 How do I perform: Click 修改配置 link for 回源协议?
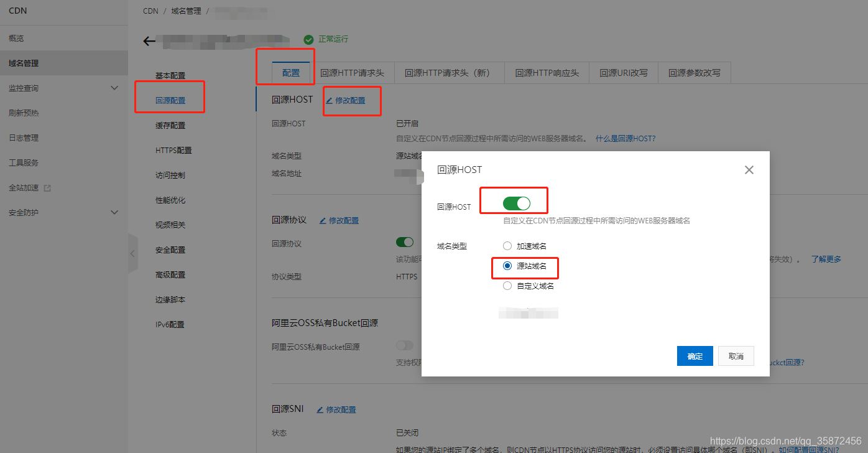point(344,220)
